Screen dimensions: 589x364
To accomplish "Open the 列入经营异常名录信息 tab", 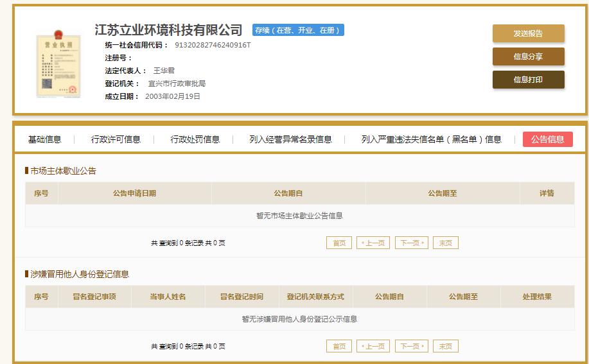I will pyautogui.click(x=290, y=139).
